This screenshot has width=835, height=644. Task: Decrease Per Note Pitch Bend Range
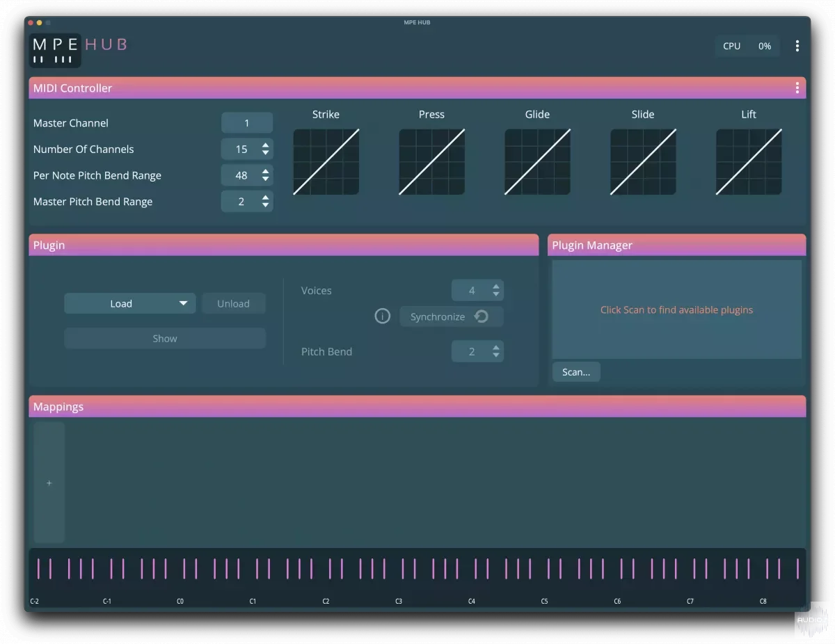click(265, 179)
